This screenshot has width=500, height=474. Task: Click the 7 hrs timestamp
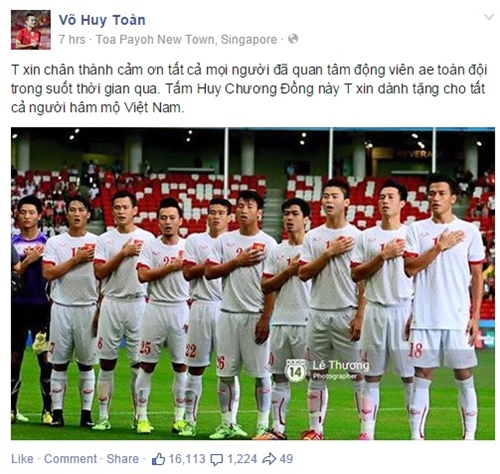tap(72, 40)
